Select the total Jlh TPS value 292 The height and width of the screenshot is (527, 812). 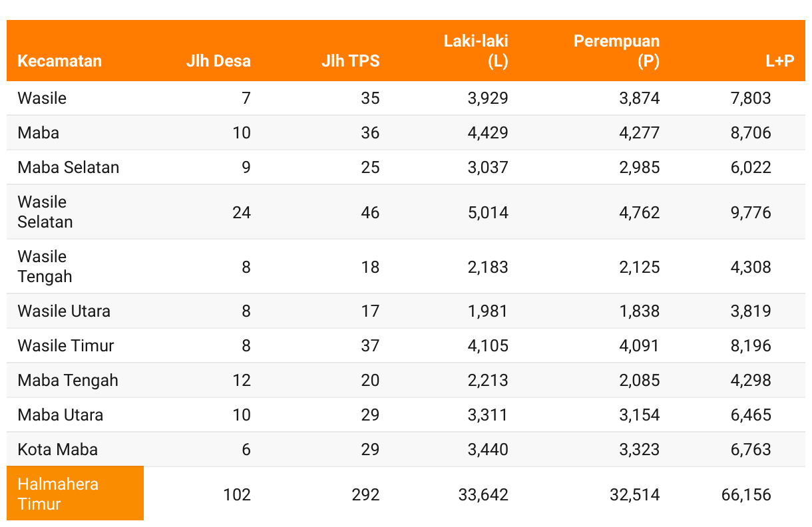point(365,495)
